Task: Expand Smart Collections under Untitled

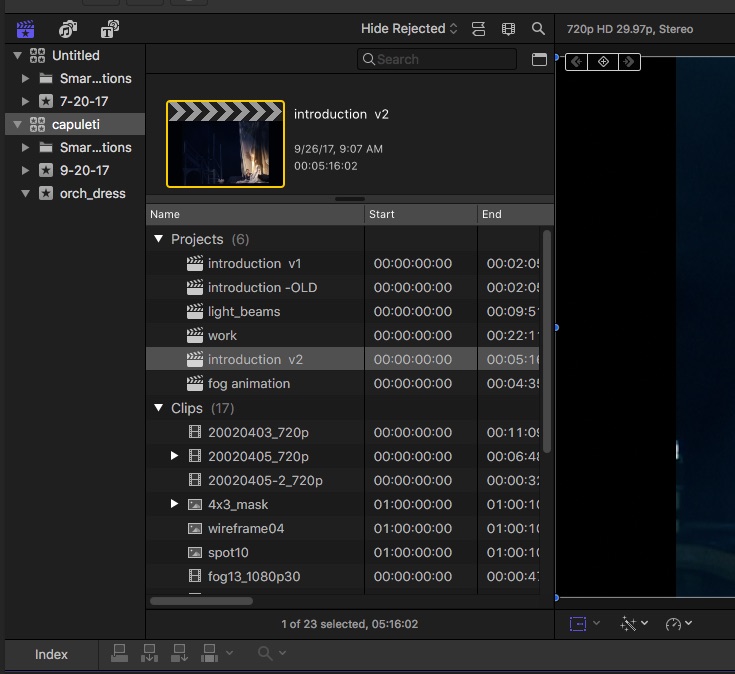Action: (x=25, y=78)
